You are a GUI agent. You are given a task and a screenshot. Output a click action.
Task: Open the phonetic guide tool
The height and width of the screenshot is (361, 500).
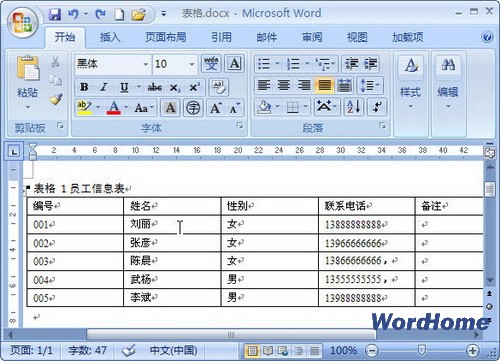[x=211, y=63]
